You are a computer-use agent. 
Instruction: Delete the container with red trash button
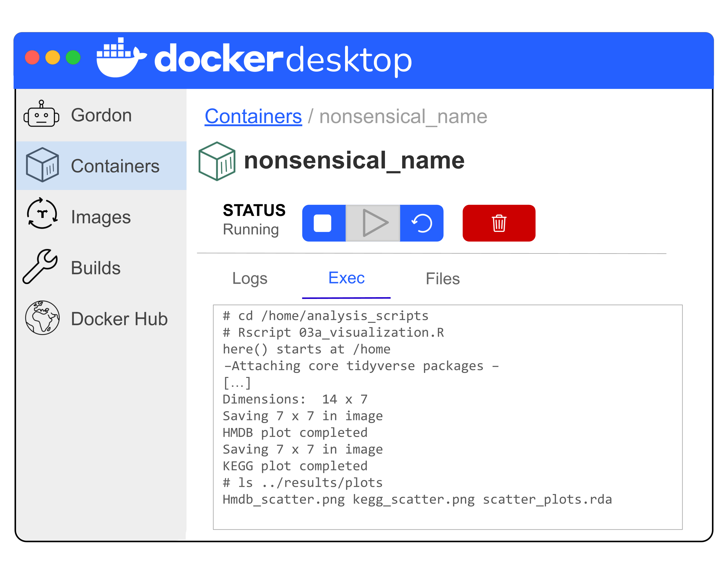click(499, 223)
